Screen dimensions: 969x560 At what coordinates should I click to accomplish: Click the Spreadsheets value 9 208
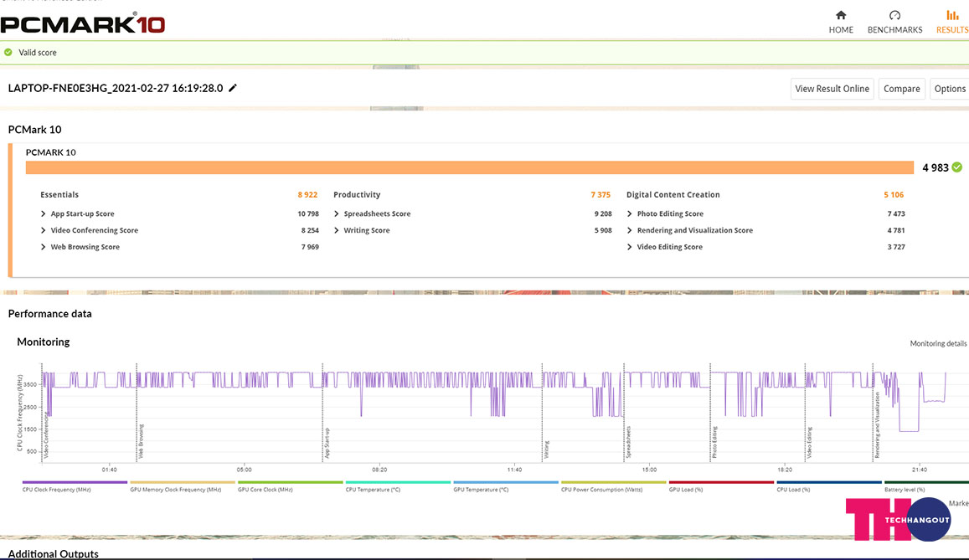(x=603, y=213)
